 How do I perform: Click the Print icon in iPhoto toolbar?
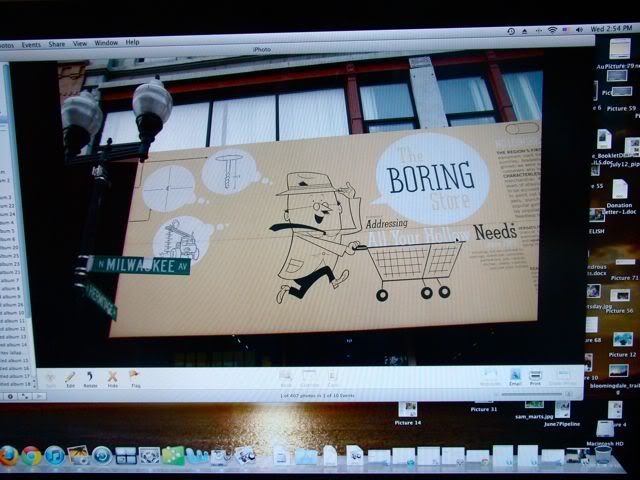[535, 377]
